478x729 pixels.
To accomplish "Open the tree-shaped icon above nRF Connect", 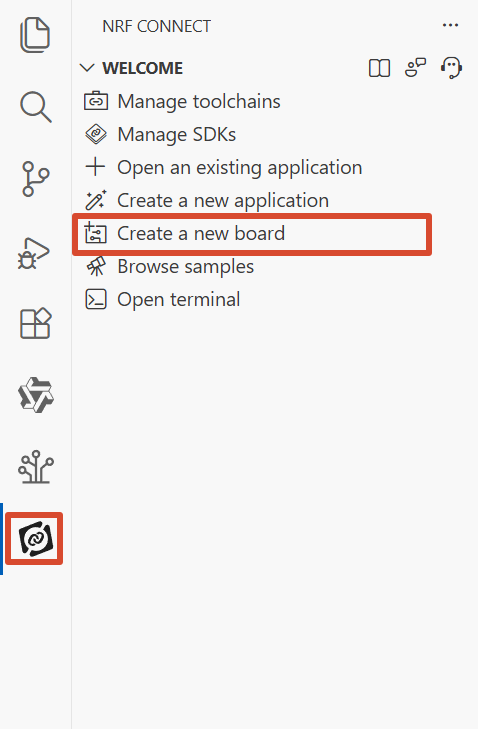I will (x=36, y=467).
